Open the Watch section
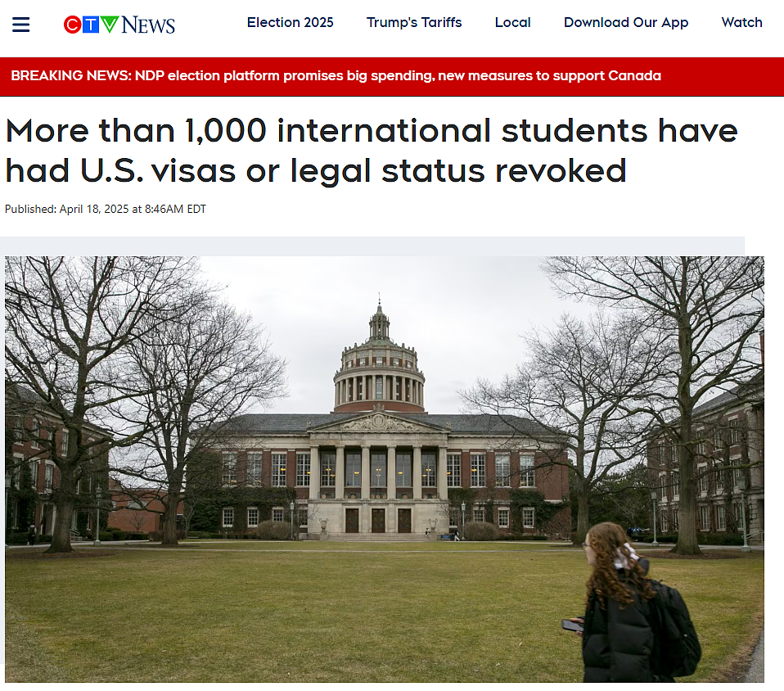Screen dimensions: 784x691 pos(741,23)
